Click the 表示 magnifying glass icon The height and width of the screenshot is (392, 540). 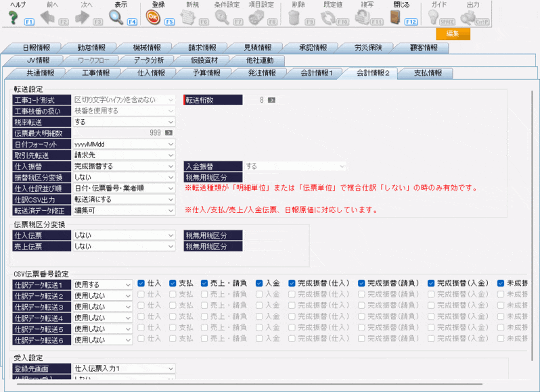[116, 18]
